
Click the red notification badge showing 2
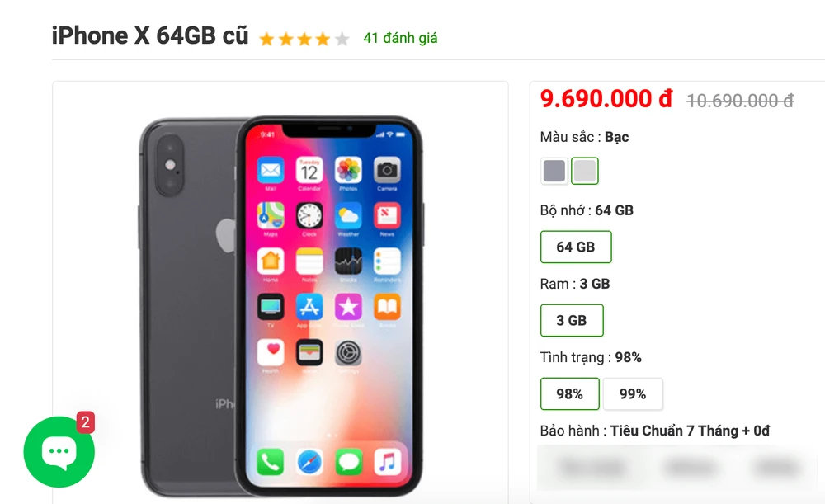click(86, 422)
